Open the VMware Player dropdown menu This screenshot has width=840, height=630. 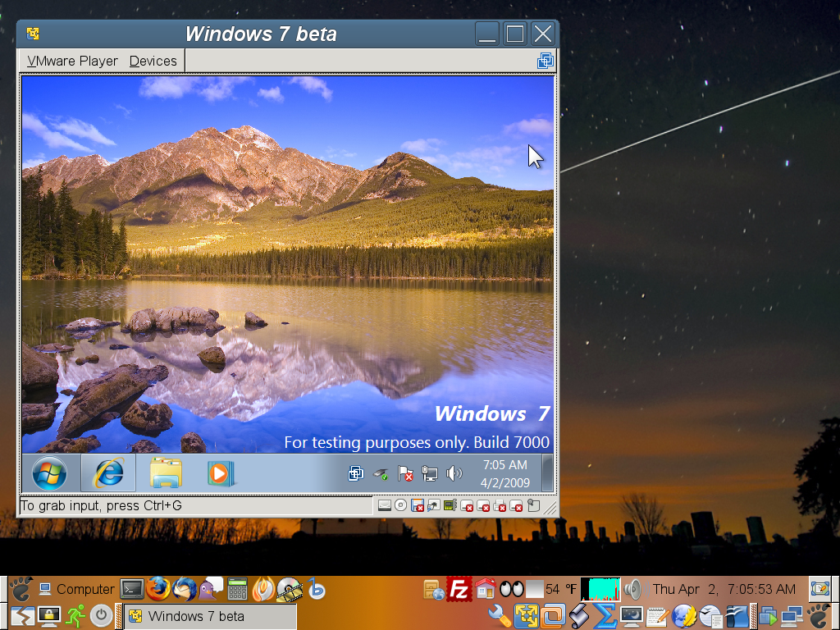click(x=72, y=61)
